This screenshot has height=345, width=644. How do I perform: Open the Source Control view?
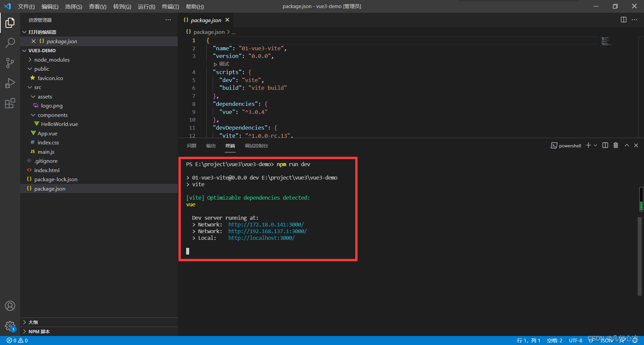coord(10,63)
